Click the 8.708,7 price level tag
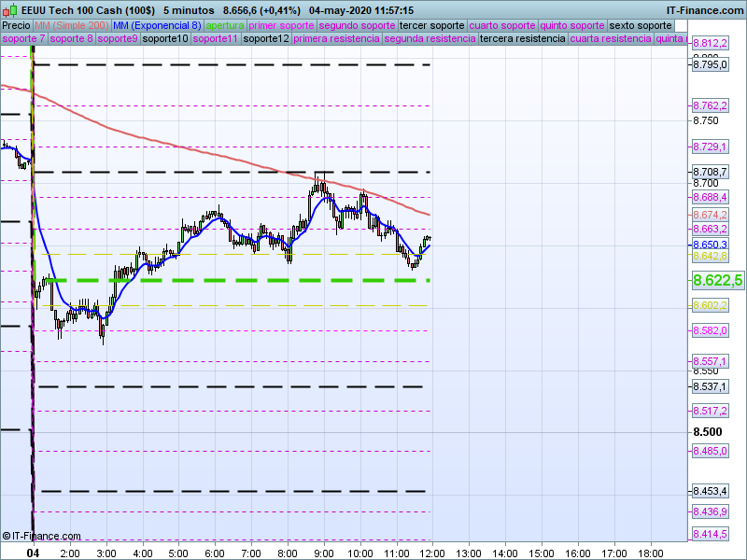This screenshot has width=747, height=560. coord(710,172)
